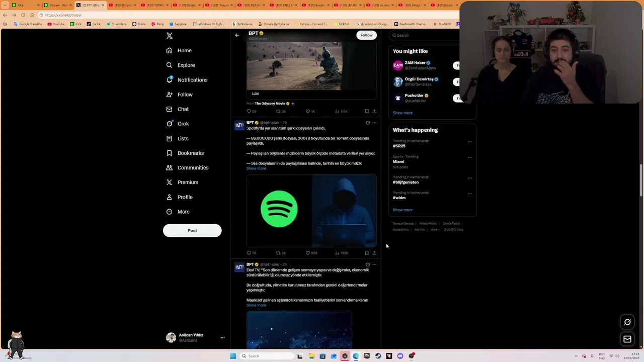The image size is (644, 362).
Task: Open the Terms of Service link
Action: tap(403, 224)
